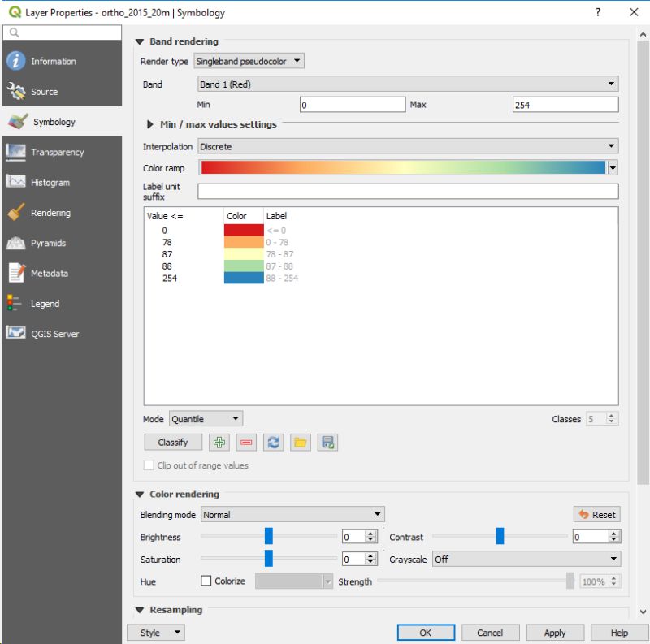Click the Classify button
This screenshot has height=644, width=650.
(x=172, y=442)
